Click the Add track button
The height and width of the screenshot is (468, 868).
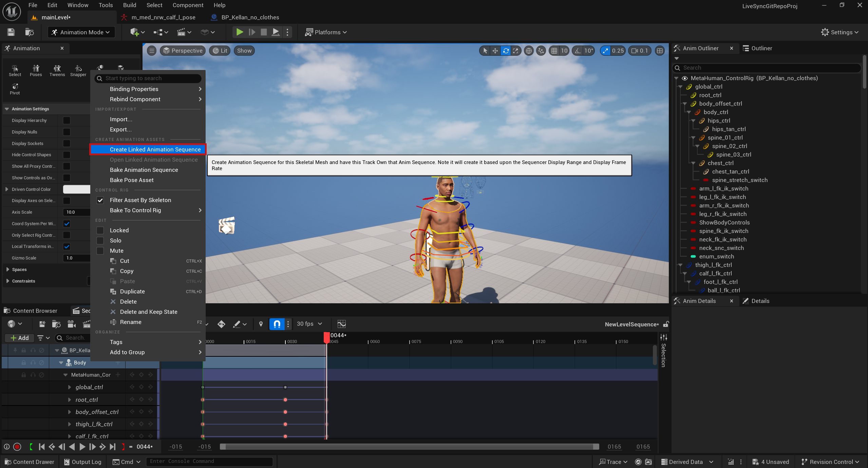(x=20, y=338)
